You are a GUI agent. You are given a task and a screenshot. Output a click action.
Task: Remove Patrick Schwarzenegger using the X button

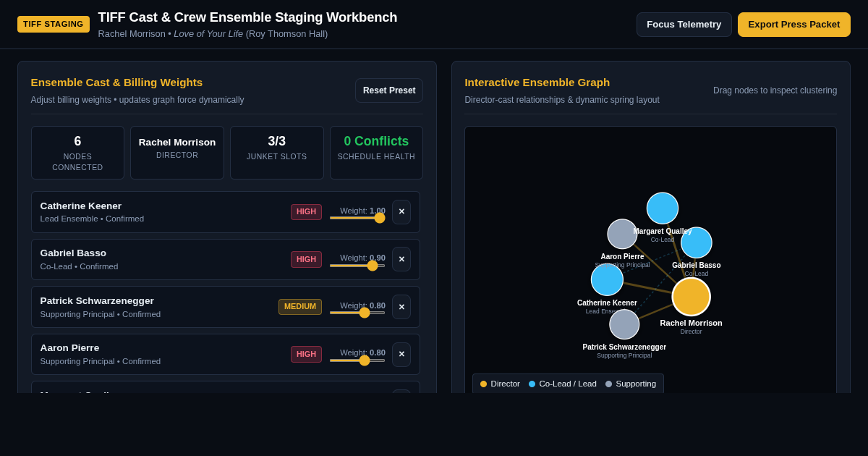[401, 307]
